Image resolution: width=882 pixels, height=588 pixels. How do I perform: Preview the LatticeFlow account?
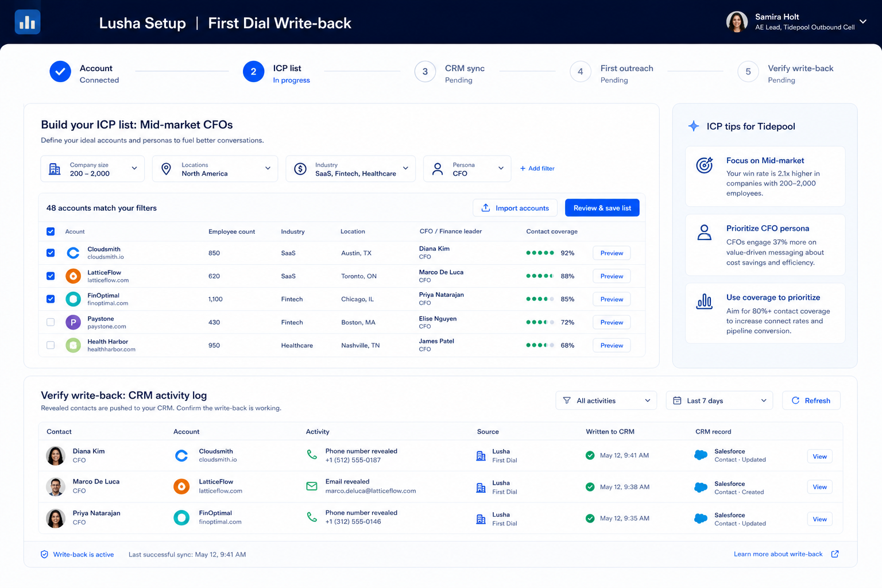pyautogui.click(x=612, y=276)
